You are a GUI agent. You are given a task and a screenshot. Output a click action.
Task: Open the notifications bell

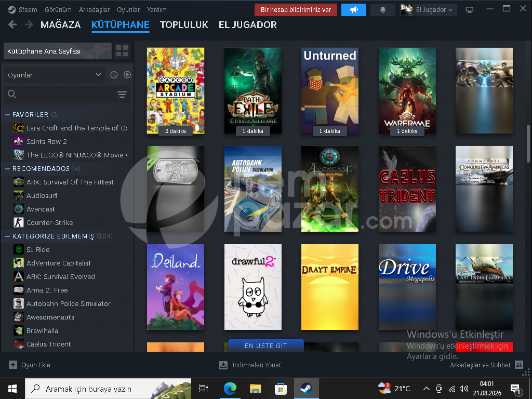pos(383,10)
